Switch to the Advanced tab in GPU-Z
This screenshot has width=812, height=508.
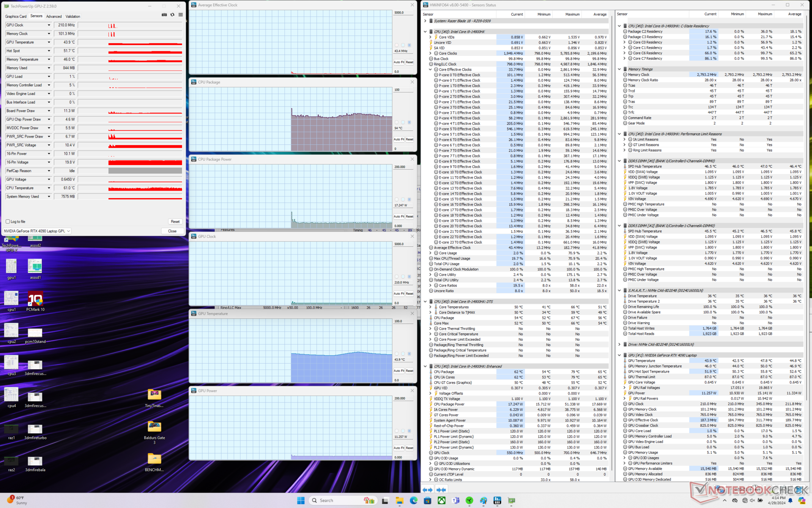(54, 17)
